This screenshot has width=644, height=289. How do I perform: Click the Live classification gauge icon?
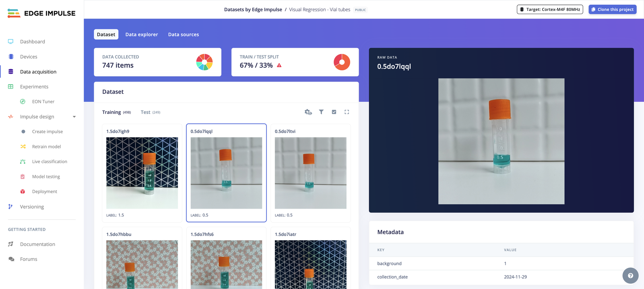click(x=23, y=162)
